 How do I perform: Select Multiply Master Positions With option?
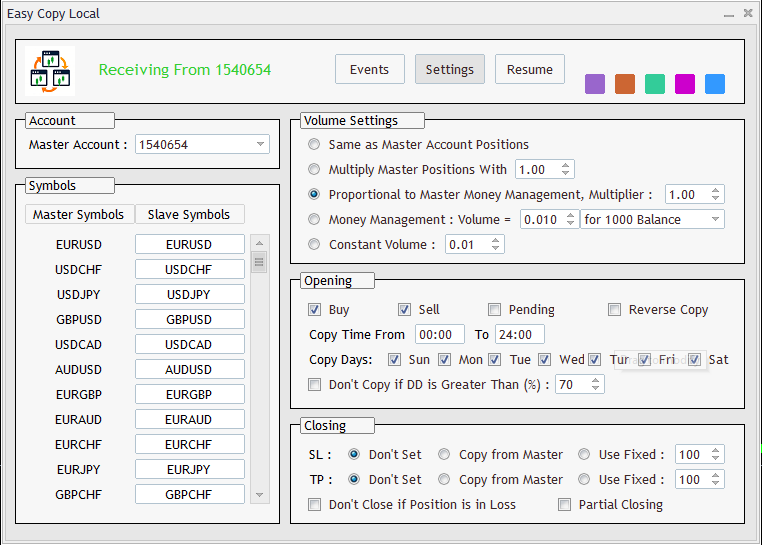click(x=314, y=169)
